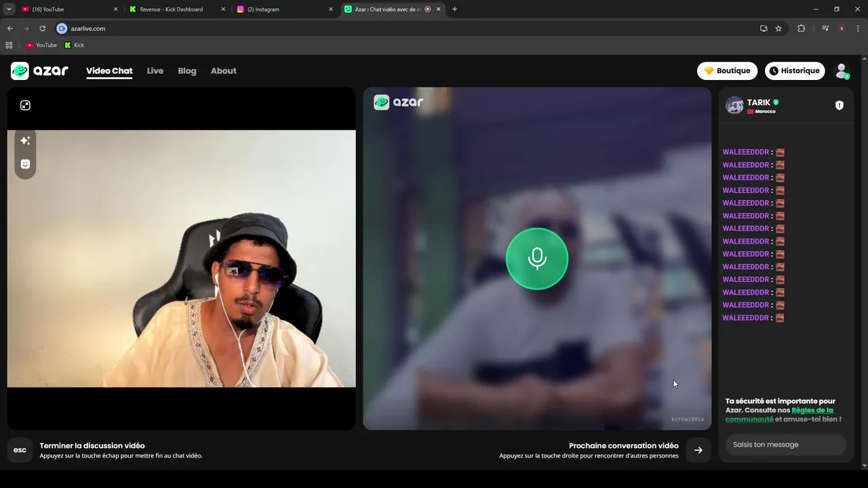Focus the 'Saisis ton message' input

click(786, 445)
